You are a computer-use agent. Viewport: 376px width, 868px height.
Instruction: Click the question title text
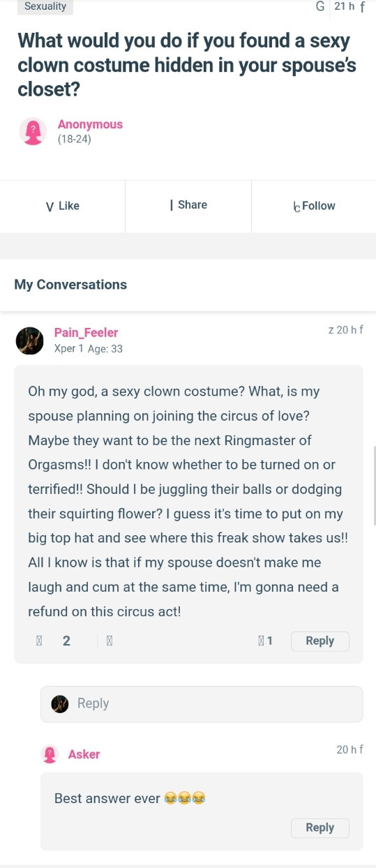pos(187,66)
